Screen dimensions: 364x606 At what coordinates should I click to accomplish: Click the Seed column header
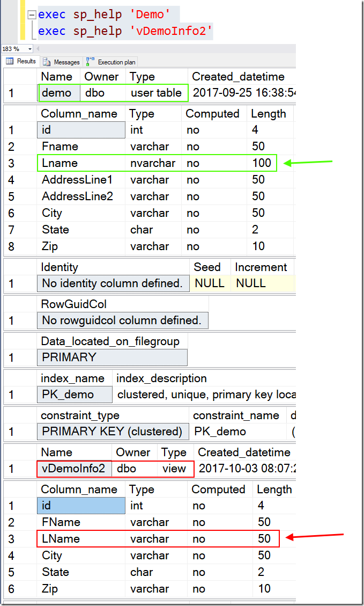(210, 267)
